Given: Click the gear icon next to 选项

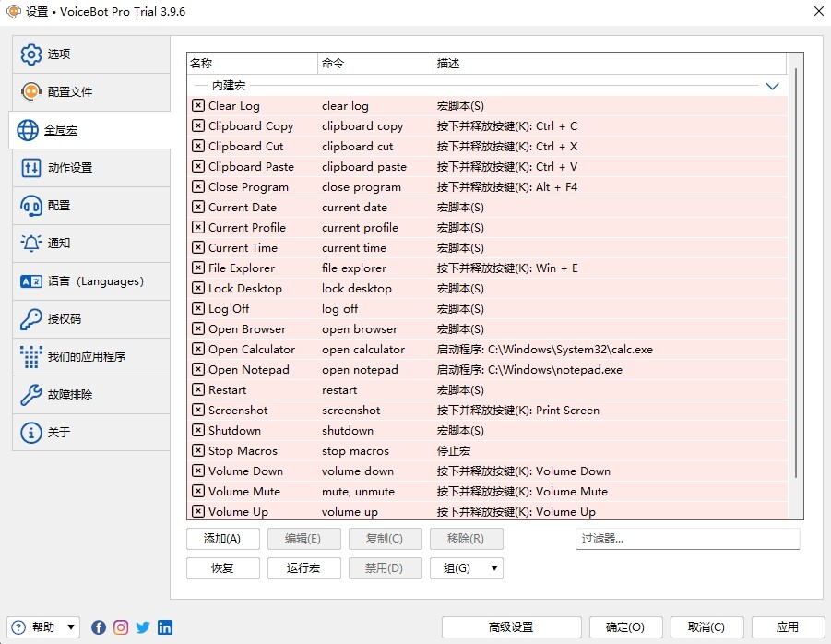Looking at the screenshot, I should coord(30,54).
